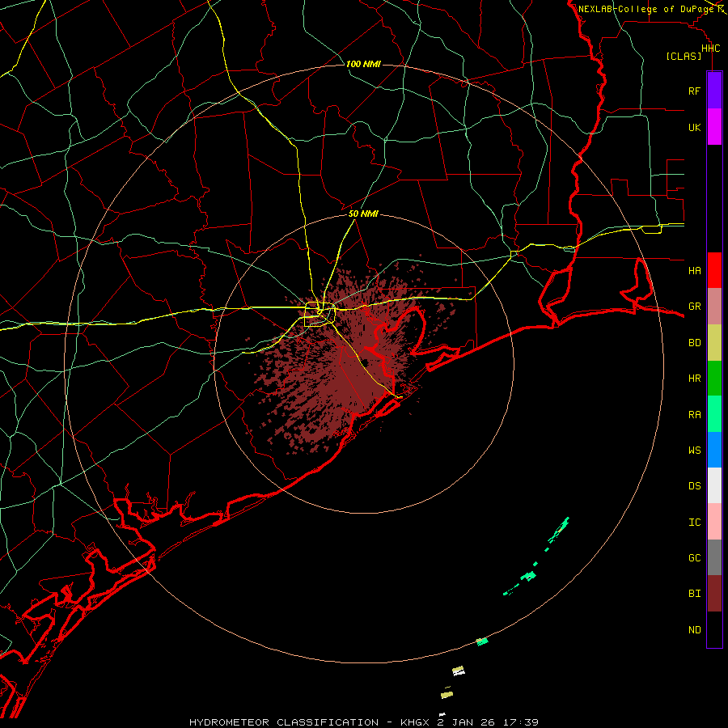Click the HR green legend swatch
This screenshot has height=728, width=728.
(714, 379)
